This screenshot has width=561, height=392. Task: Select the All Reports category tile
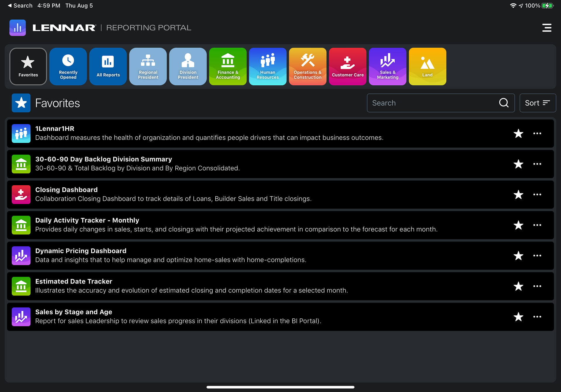pyautogui.click(x=108, y=66)
